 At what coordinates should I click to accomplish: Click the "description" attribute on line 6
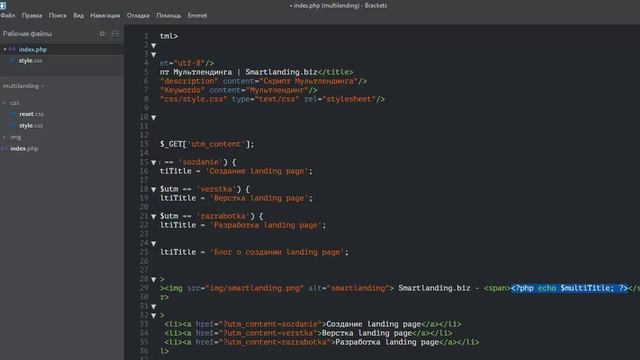tap(189, 81)
